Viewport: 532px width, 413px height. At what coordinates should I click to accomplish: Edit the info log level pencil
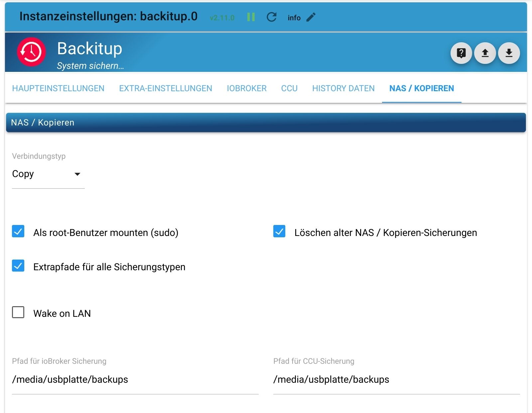311,17
